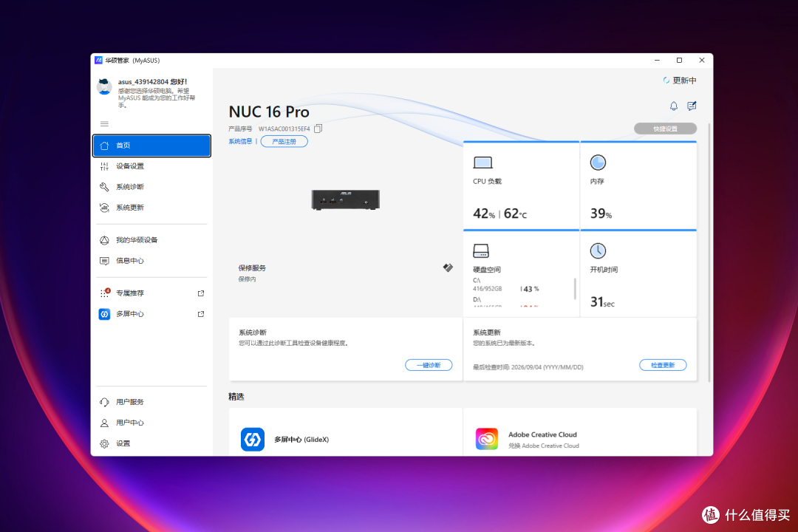Open 系统更新 in the sidebar
Image resolution: width=798 pixels, height=532 pixels.
point(151,208)
